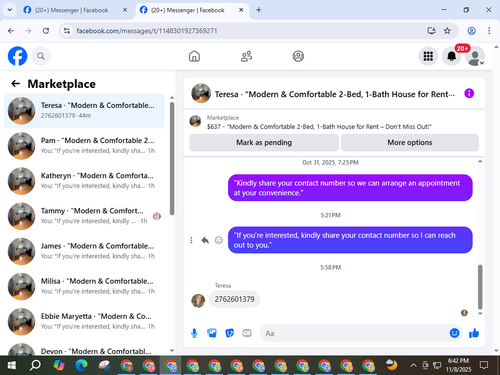The image size is (500, 375).
Task: Show hidden system tray icons
Action: [x=413, y=366]
